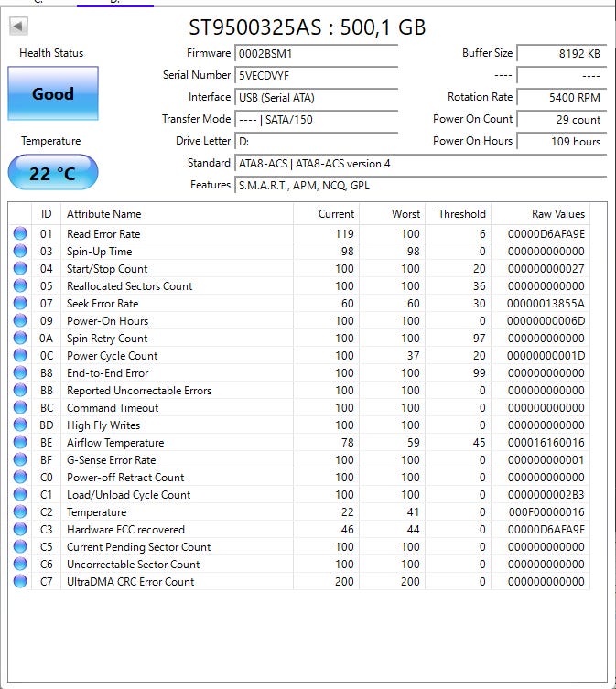Select the Hardware ECC recovered attribute name
Screen dimensions: 616x689
coord(125,530)
